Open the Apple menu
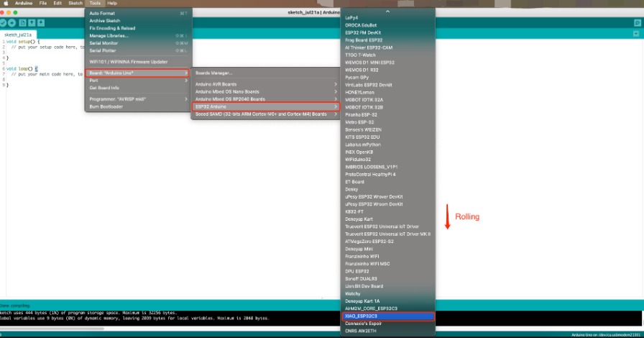 [x=6, y=4]
